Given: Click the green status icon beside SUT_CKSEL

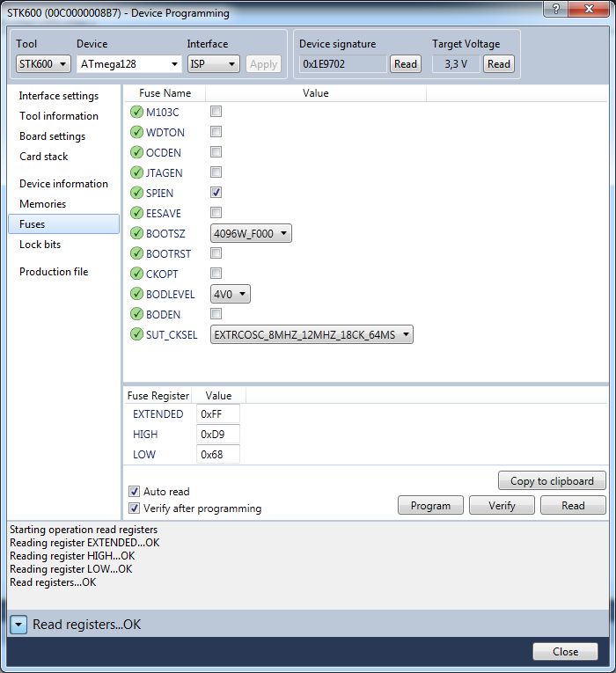Looking at the screenshot, I should click(x=136, y=334).
